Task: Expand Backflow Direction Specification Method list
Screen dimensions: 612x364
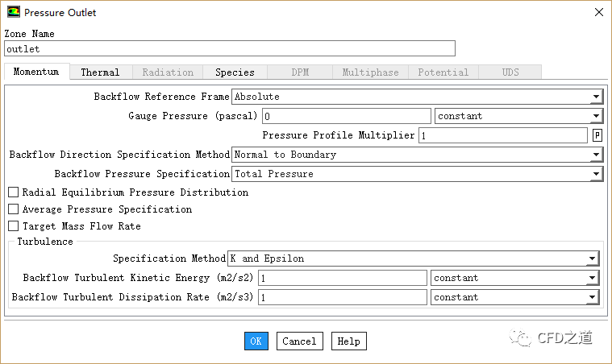Action: [x=596, y=155]
